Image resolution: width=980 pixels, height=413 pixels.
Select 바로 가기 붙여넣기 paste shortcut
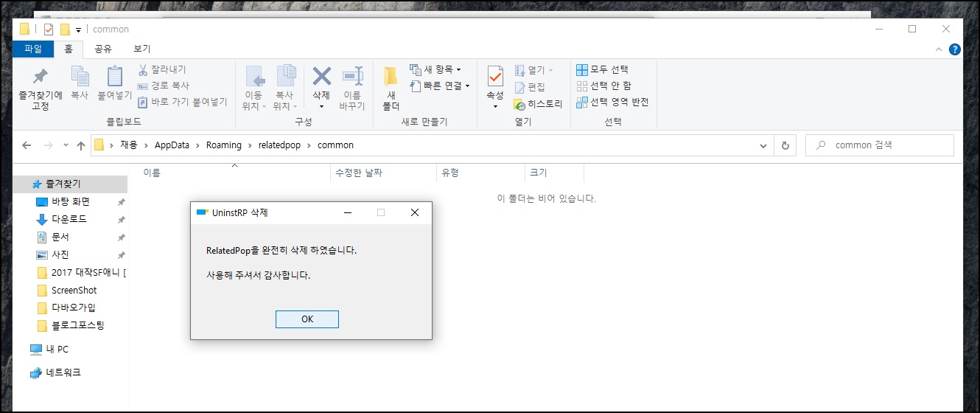click(x=182, y=102)
